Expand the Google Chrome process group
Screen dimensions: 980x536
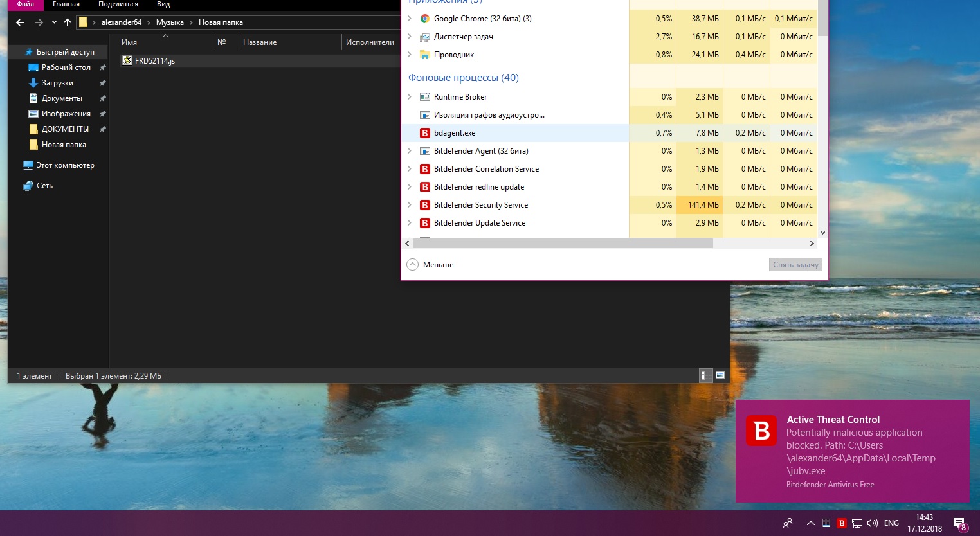[410, 19]
